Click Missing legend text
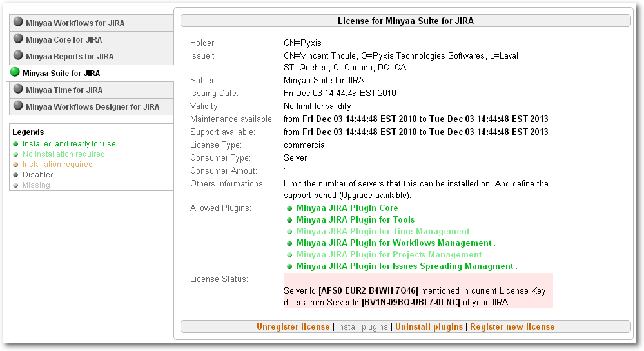This screenshot has width=644, height=351. click(x=36, y=185)
